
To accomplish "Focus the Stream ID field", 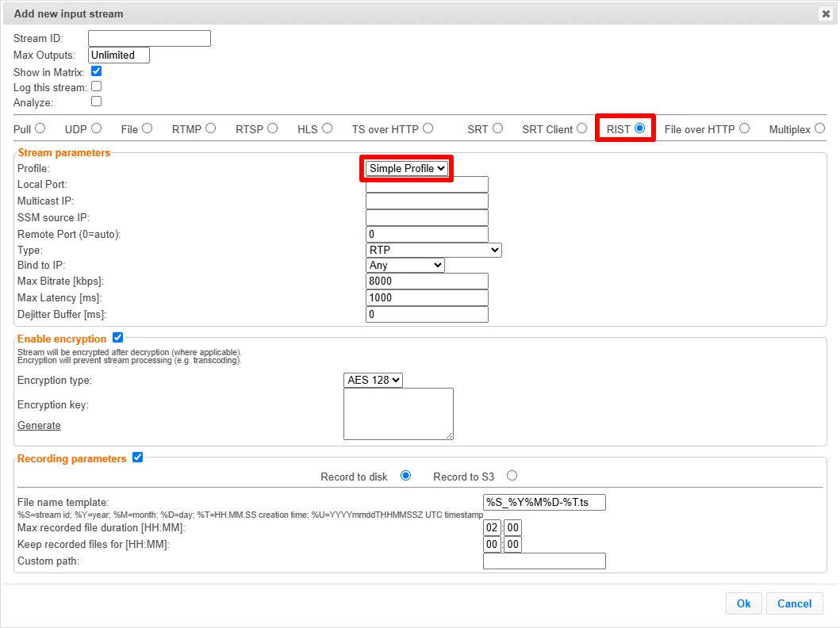I will pyautogui.click(x=149, y=39).
